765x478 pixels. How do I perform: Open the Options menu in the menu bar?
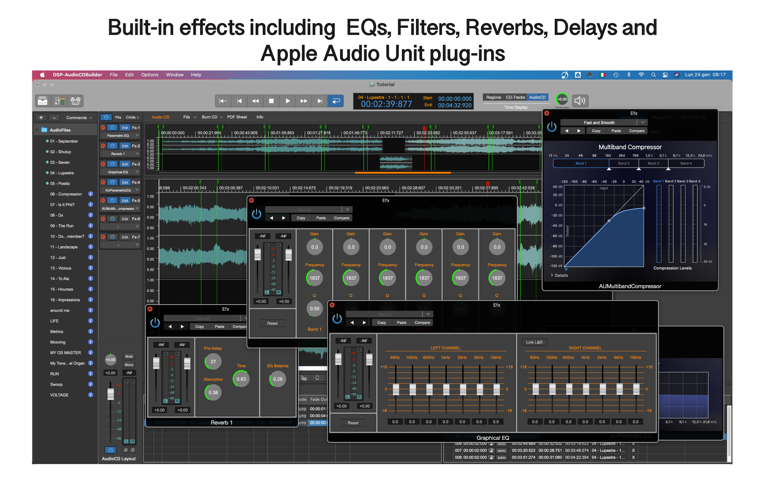pos(149,75)
